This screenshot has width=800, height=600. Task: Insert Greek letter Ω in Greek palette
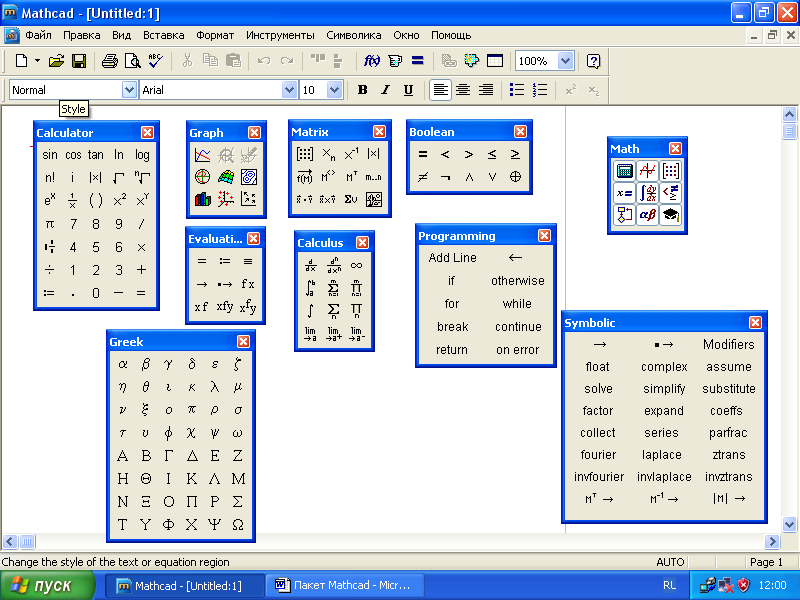238,524
